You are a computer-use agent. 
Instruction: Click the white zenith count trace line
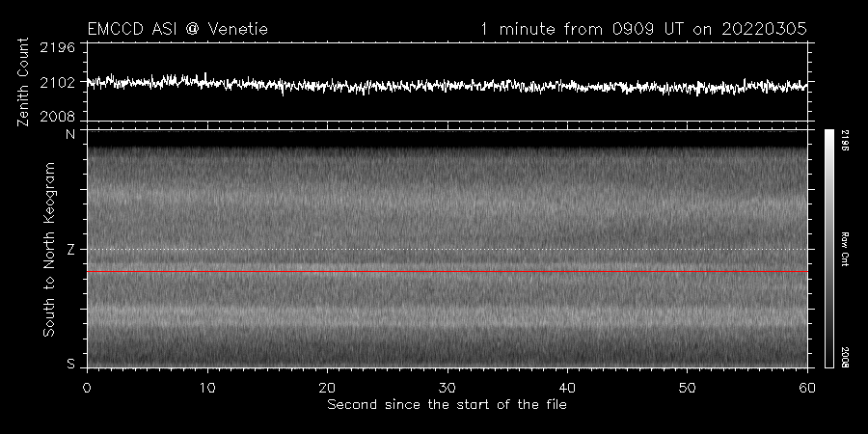click(448, 85)
